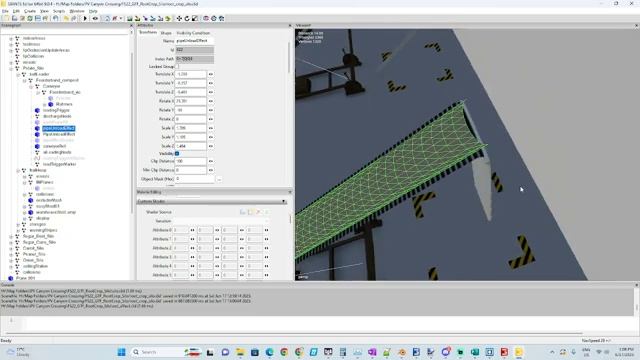Image resolution: width=640 pixels, height=360 pixels.
Task: Click the rightmost main toolbar icon
Action: [222, 18]
